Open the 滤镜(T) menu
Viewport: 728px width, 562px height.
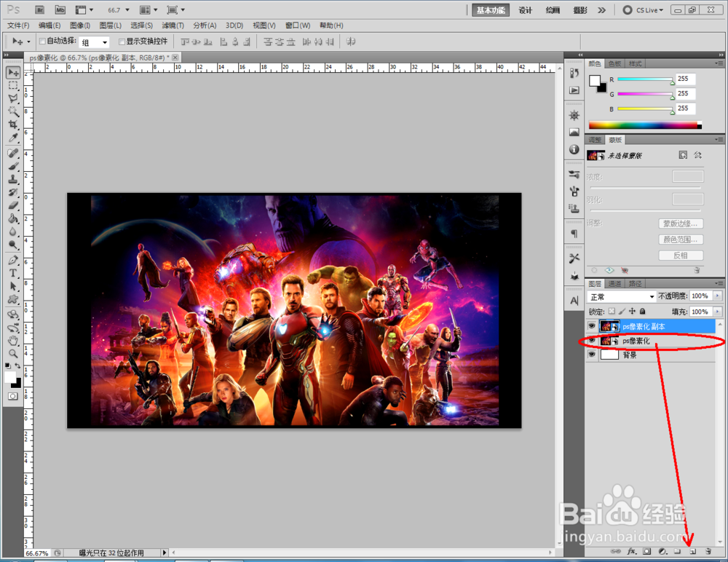173,25
